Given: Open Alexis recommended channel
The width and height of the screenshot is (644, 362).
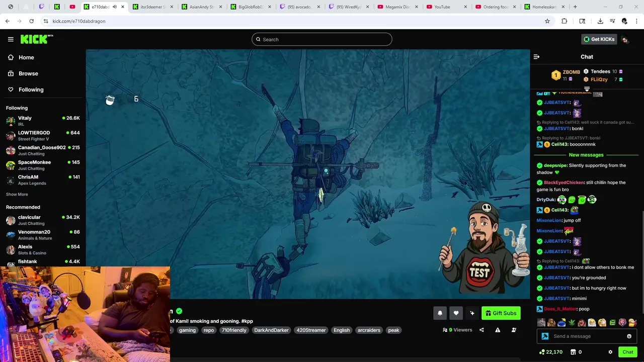Looking at the screenshot, I should click(x=43, y=249).
